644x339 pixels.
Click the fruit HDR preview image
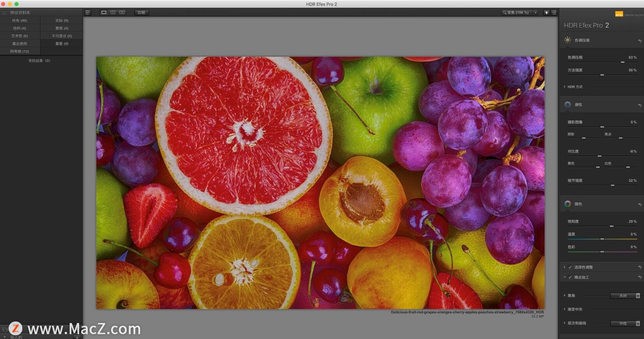(x=320, y=183)
